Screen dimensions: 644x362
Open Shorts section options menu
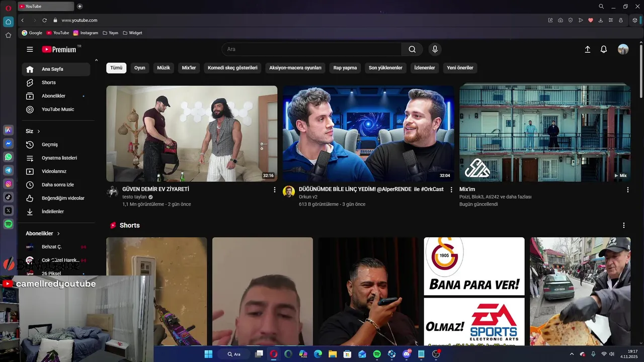[624, 225]
